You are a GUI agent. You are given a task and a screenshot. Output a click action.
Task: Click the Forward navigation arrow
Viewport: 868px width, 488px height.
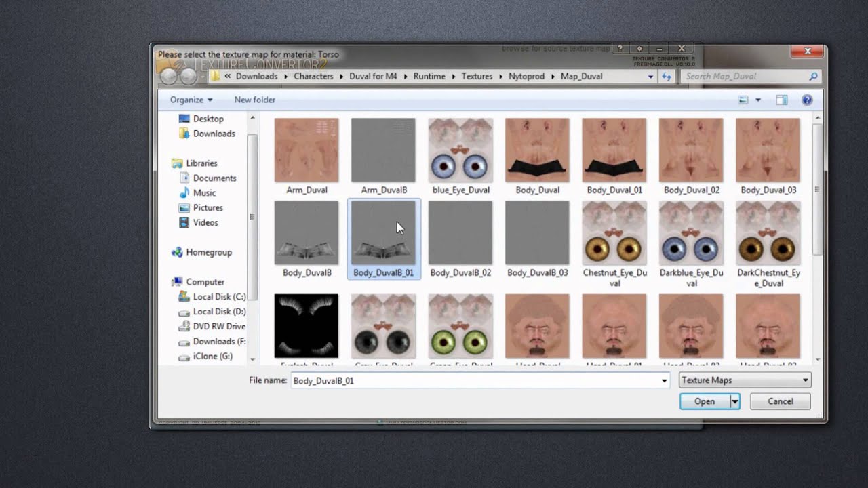point(188,77)
